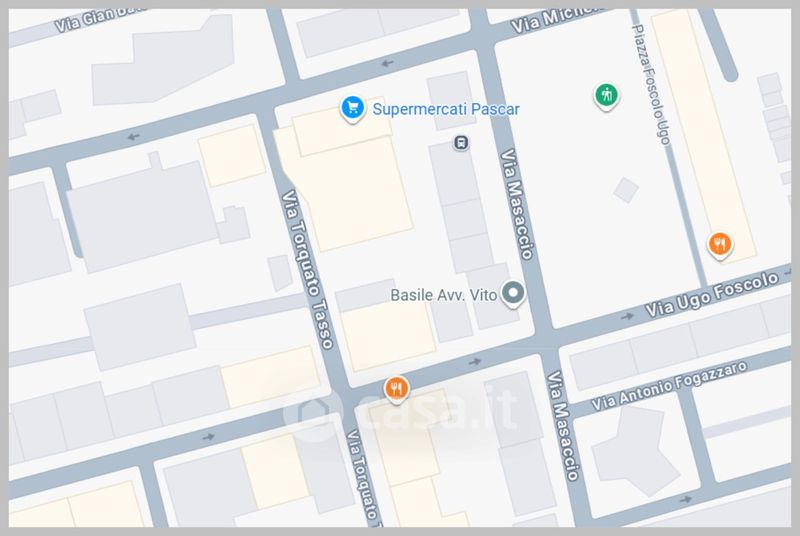Screen dimensions: 800x536
Task: Select the lower Via Masaccio street label
Action: [x=564, y=426]
